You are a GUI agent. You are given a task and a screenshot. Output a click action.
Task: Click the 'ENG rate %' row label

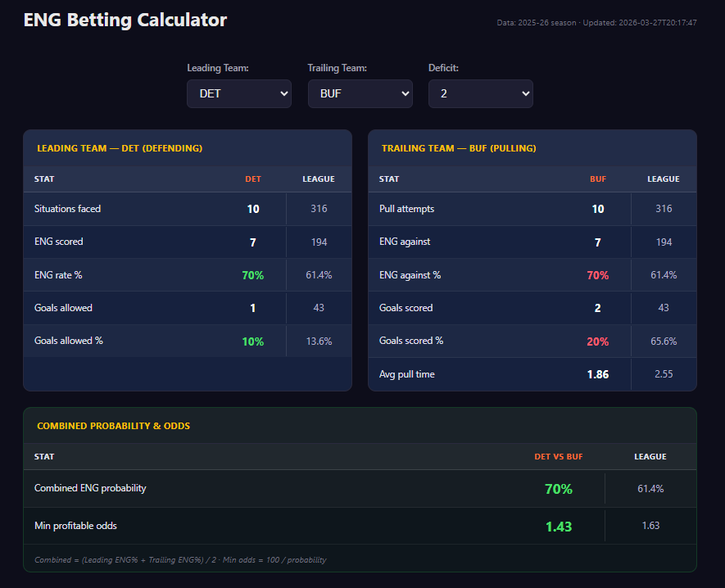pos(58,275)
